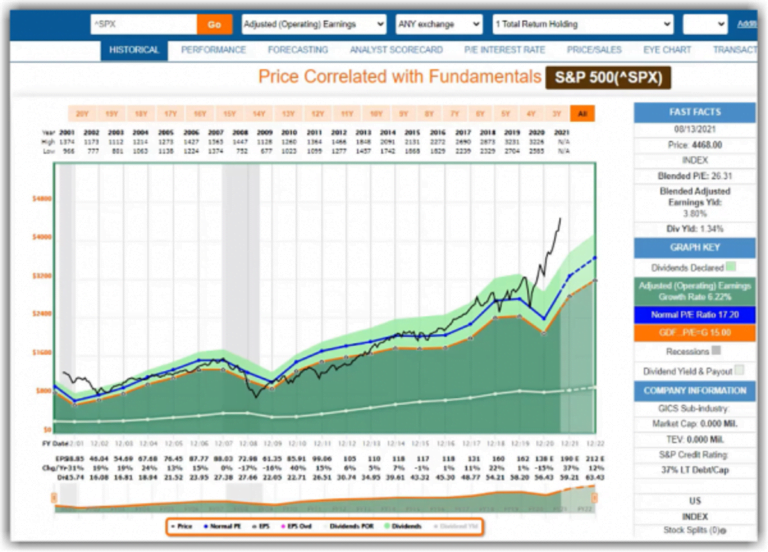Screen dimensions: 768x552
Task: Open the ANY exchange dropdown
Action: pyautogui.click(x=437, y=24)
